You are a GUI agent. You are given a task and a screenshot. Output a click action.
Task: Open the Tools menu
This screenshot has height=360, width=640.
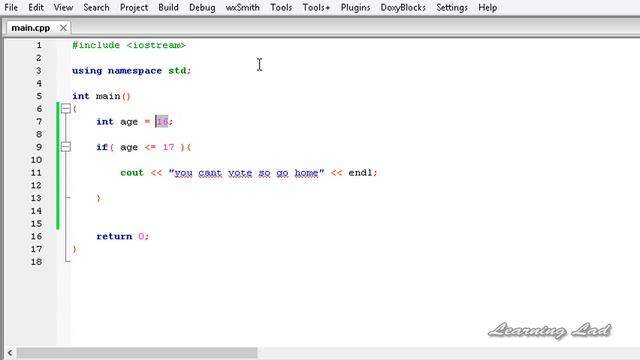click(x=281, y=7)
